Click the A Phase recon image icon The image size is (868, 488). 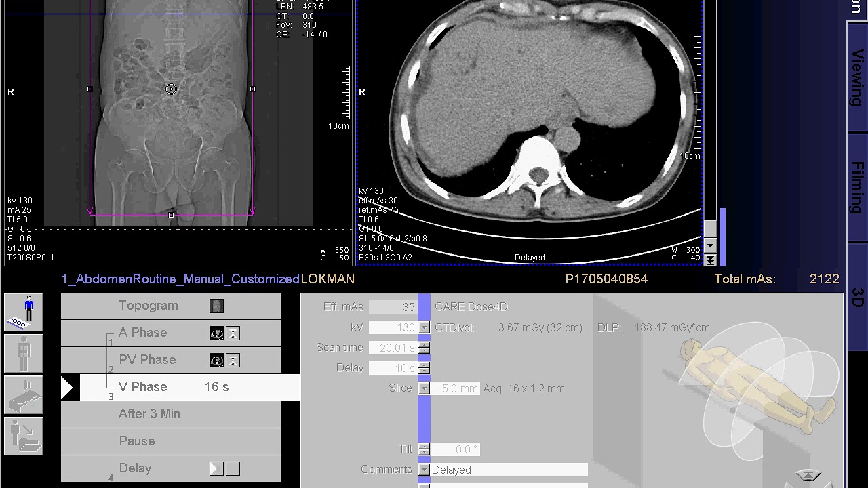pyautogui.click(x=216, y=333)
